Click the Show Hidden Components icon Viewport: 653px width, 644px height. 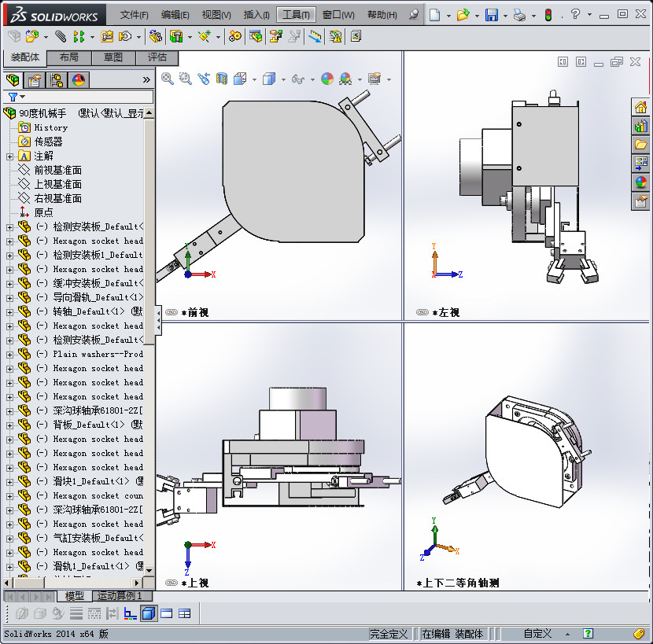155,37
